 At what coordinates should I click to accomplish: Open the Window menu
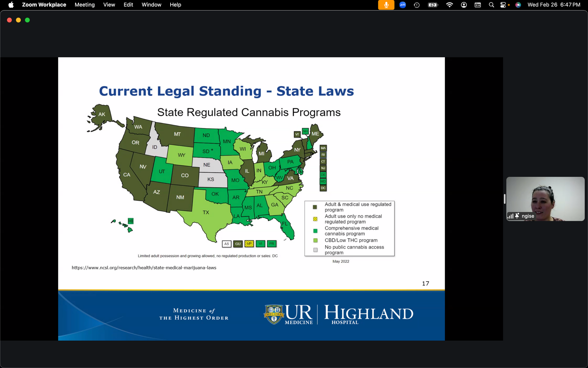(x=151, y=5)
